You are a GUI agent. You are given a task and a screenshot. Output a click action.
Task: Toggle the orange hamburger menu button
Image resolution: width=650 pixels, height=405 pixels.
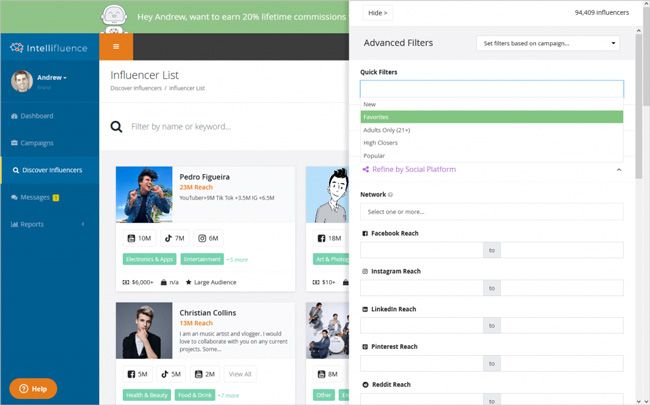[116, 46]
